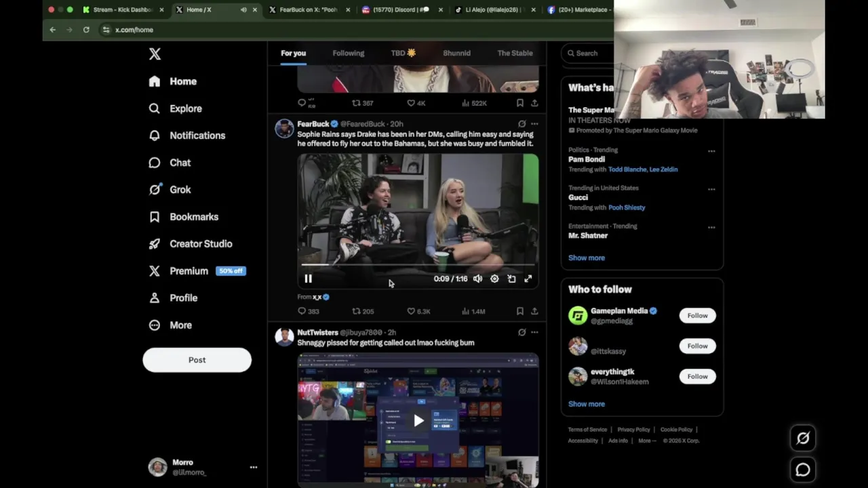Reply to the FearBuck post (383 replies)
The image size is (868, 488).
(x=309, y=311)
